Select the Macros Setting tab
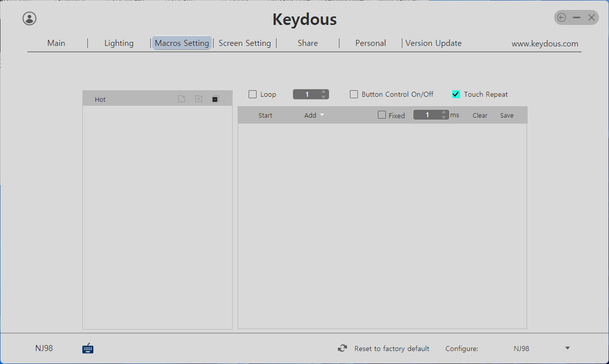 tap(182, 43)
